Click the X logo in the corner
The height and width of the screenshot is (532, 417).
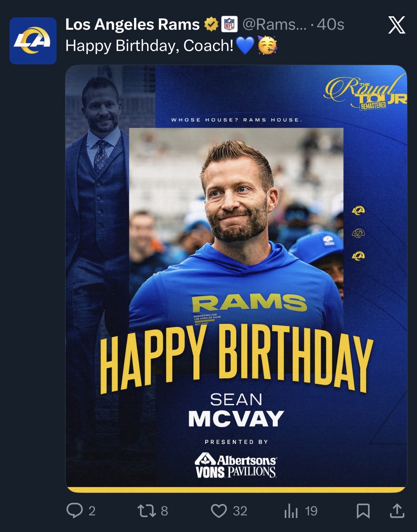tap(396, 25)
